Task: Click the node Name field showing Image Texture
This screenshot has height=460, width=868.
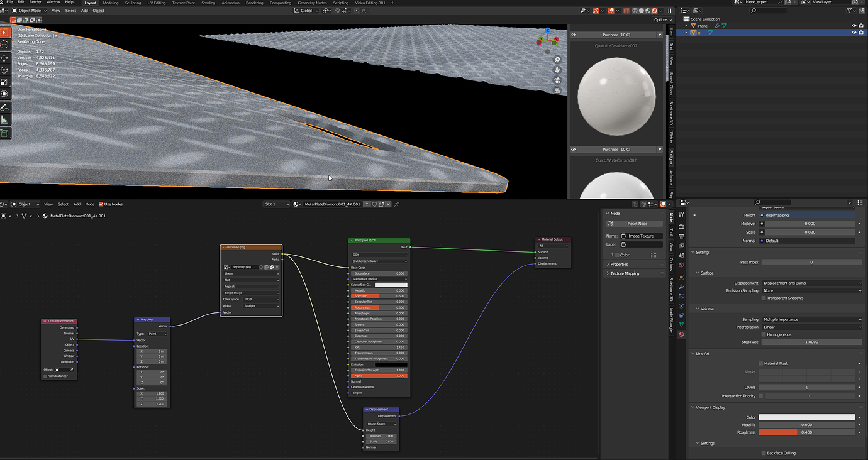Action: pos(642,236)
